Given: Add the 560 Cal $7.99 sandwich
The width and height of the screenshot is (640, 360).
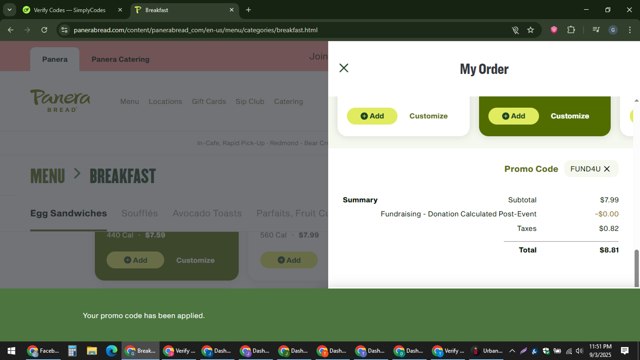Looking at the screenshot, I should (x=289, y=260).
